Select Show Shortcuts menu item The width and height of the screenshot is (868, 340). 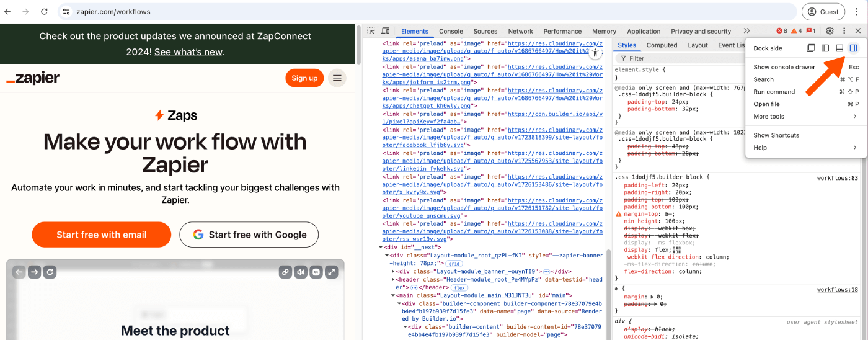[805, 135]
